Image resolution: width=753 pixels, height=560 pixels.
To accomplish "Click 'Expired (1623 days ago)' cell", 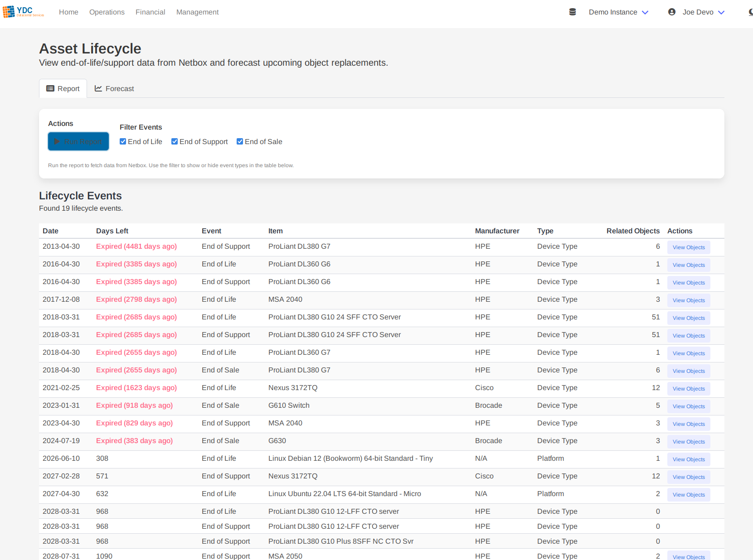I will (136, 388).
